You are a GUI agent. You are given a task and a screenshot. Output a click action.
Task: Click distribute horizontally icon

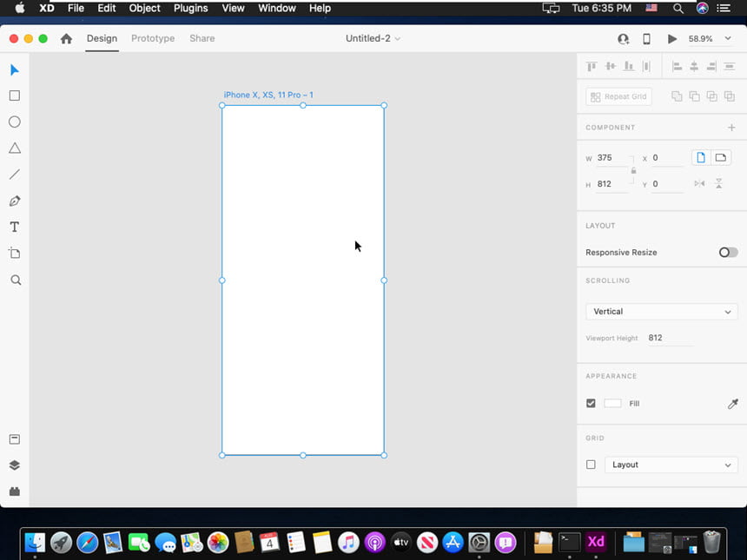[x=646, y=66]
